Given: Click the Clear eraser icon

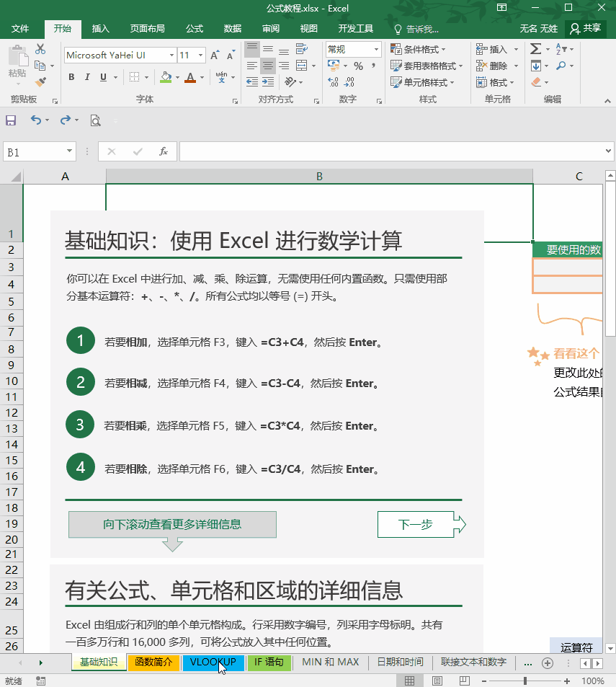Looking at the screenshot, I should [536, 82].
